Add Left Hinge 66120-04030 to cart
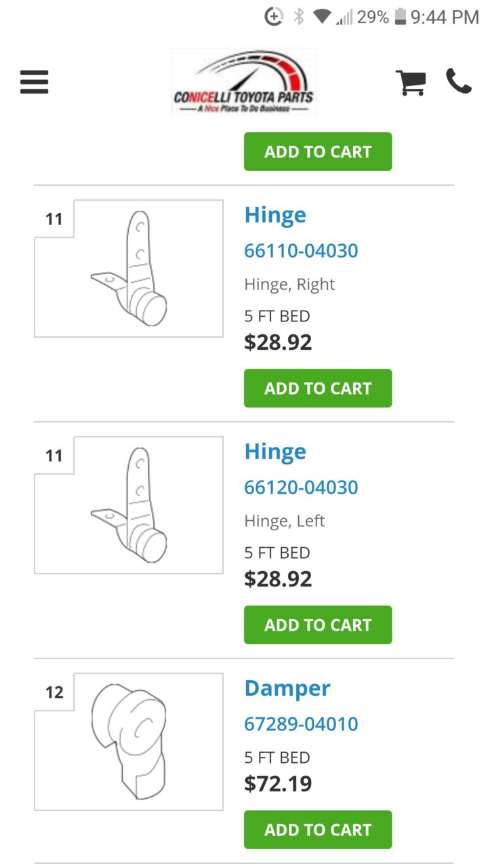This screenshot has height=868, width=488. pyautogui.click(x=318, y=625)
